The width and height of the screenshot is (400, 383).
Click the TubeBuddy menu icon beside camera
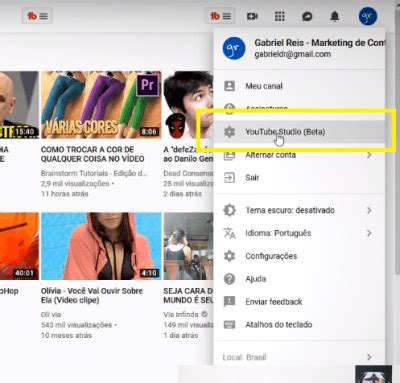(x=220, y=16)
